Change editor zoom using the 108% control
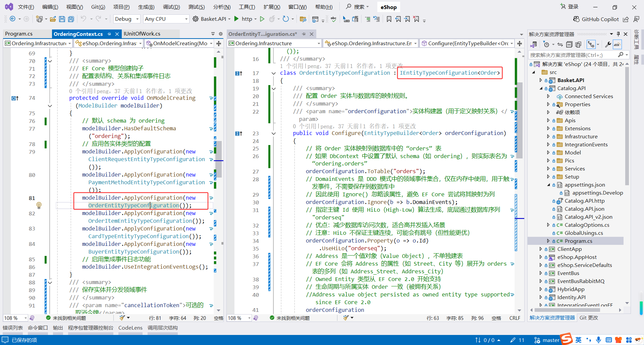Image resolution: width=644 pixels, height=345 pixels. [13, 318]
